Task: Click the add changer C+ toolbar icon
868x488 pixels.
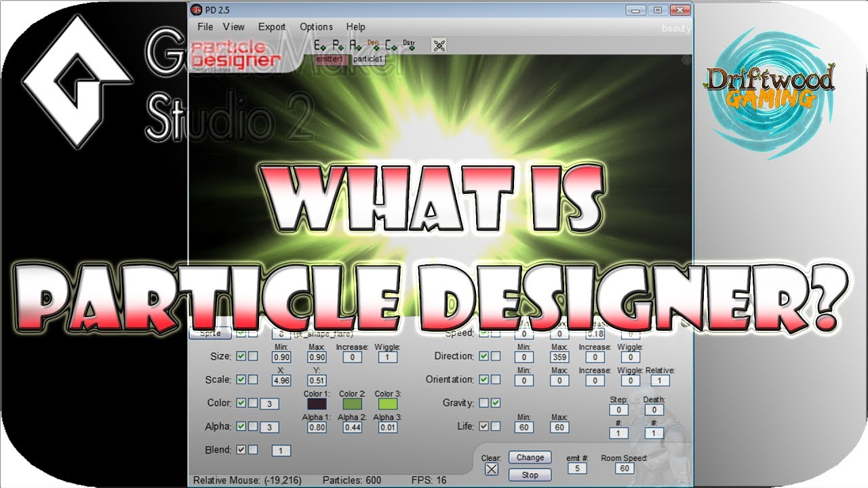Action: pyautogui.click(x=391, y=45)
